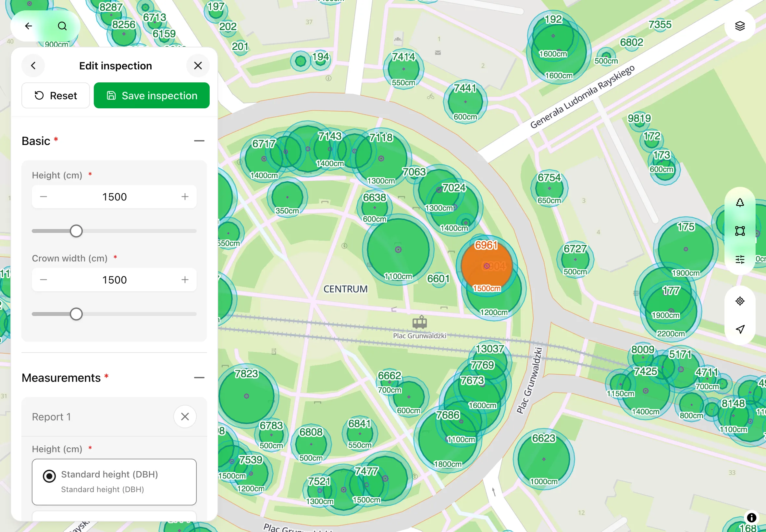Click tree marker 6754 on the map

[549, 188]
